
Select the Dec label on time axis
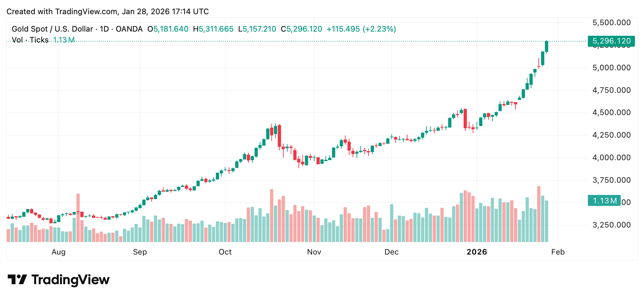391,252
